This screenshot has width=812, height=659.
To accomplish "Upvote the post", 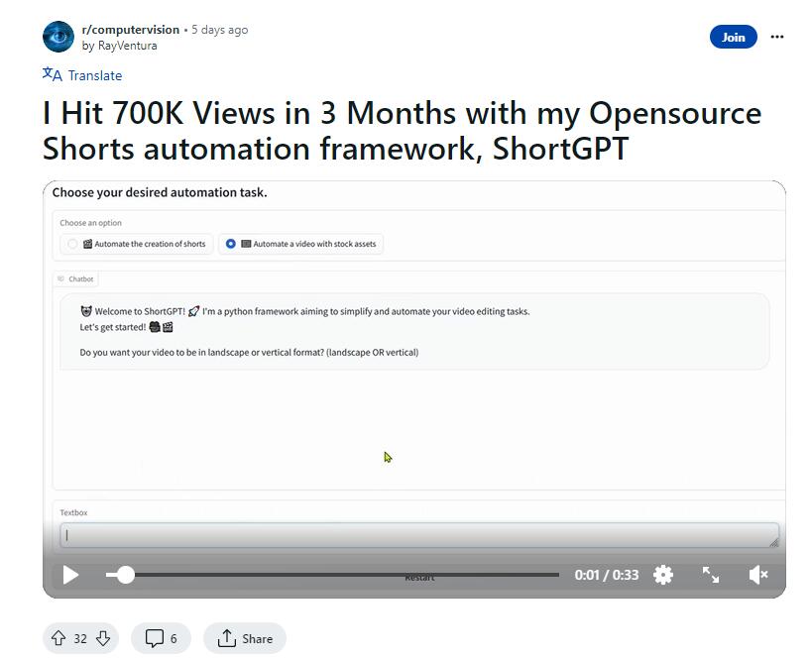I will pos(58,638).
